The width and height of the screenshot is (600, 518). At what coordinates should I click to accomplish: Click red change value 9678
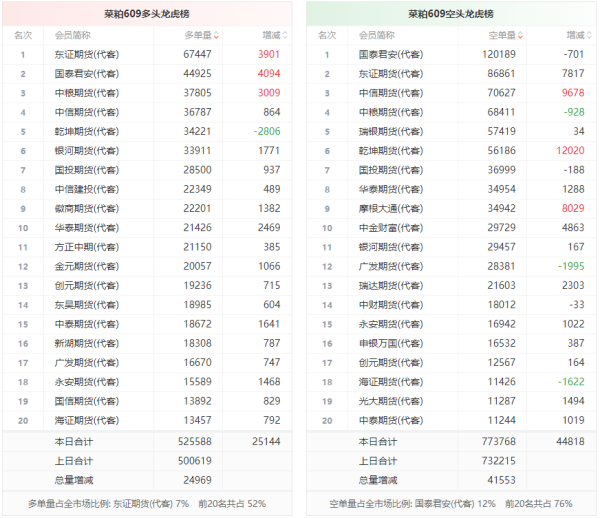[573, 93]
